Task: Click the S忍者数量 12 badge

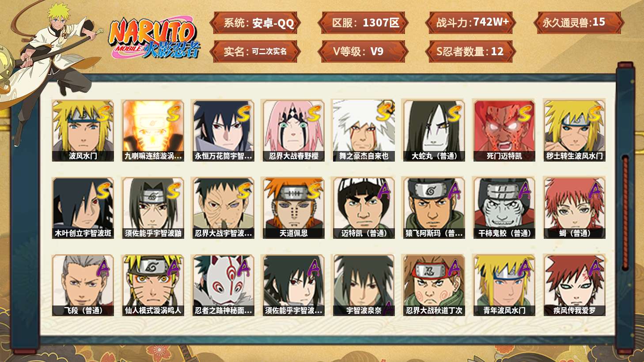Action: [x=470, y=52]
